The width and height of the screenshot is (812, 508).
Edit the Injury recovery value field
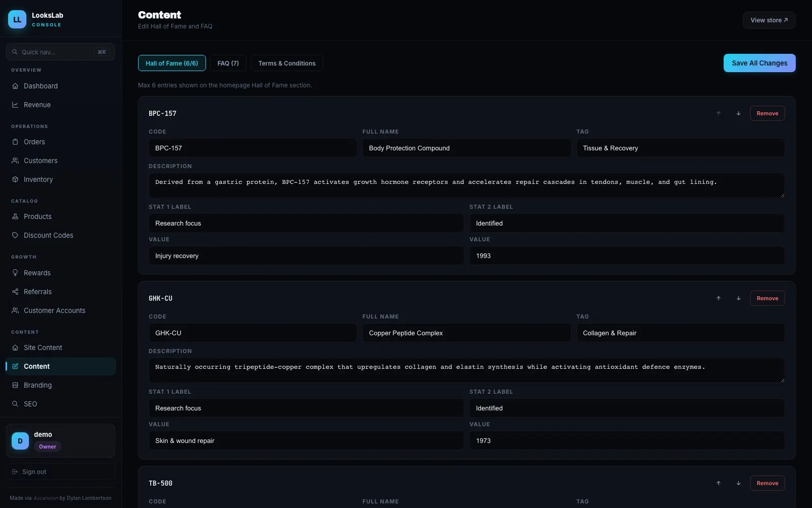pyautogui.click(x=306, y=256)
